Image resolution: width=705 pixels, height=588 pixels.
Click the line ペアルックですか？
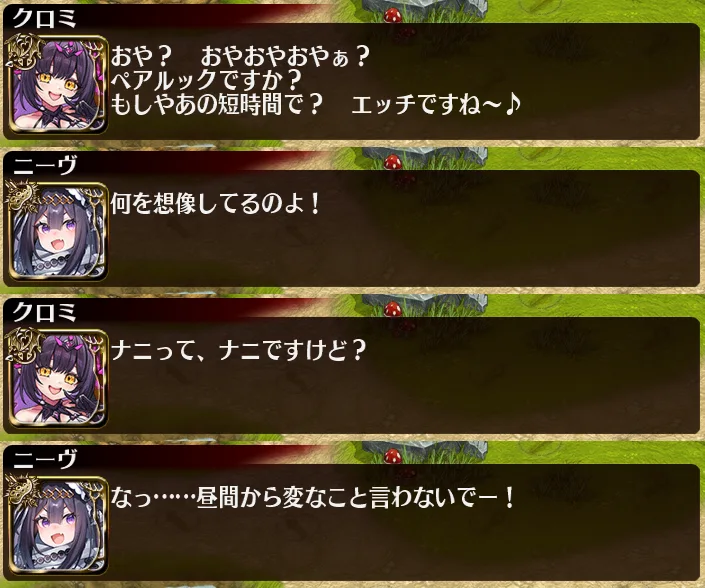(x=206, y=80)
